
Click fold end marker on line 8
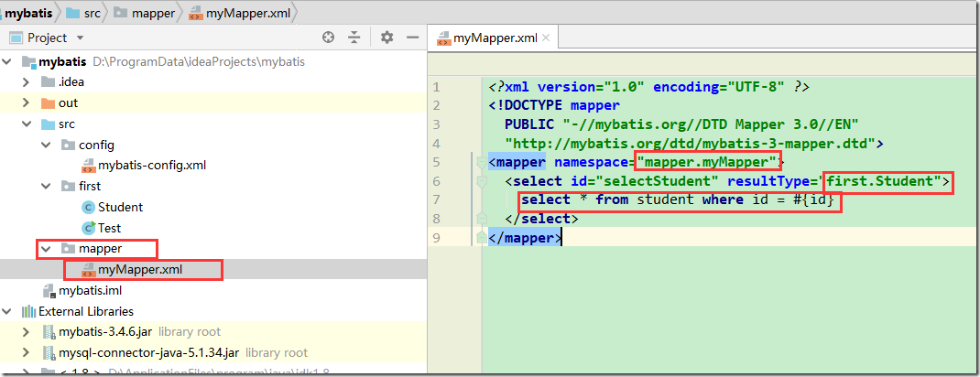coord(481,219)
